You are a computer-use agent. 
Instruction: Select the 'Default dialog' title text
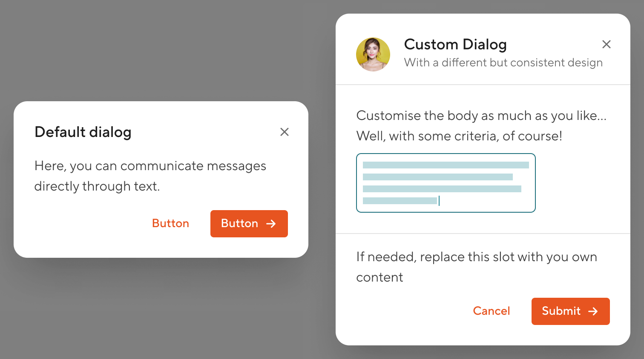click(x=83, y=132)
